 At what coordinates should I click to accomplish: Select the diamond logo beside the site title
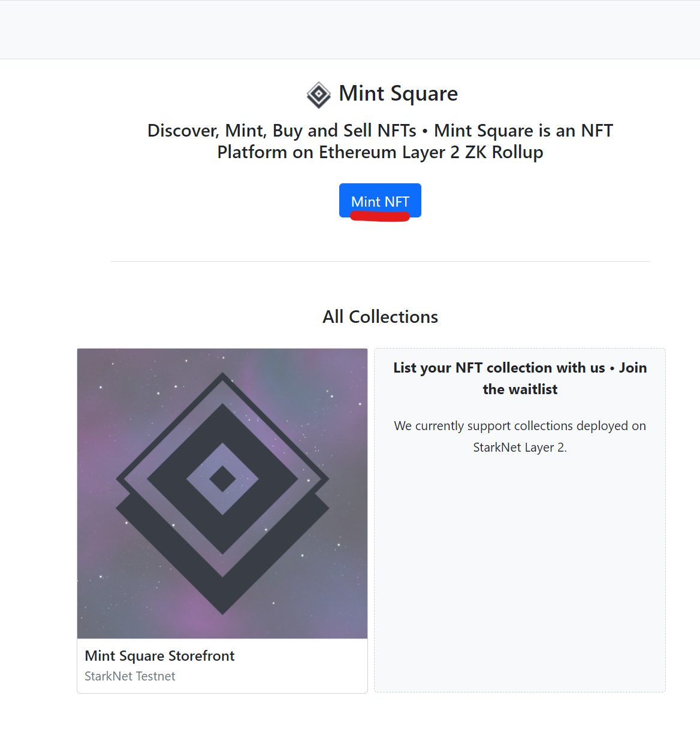coord(318,94)
